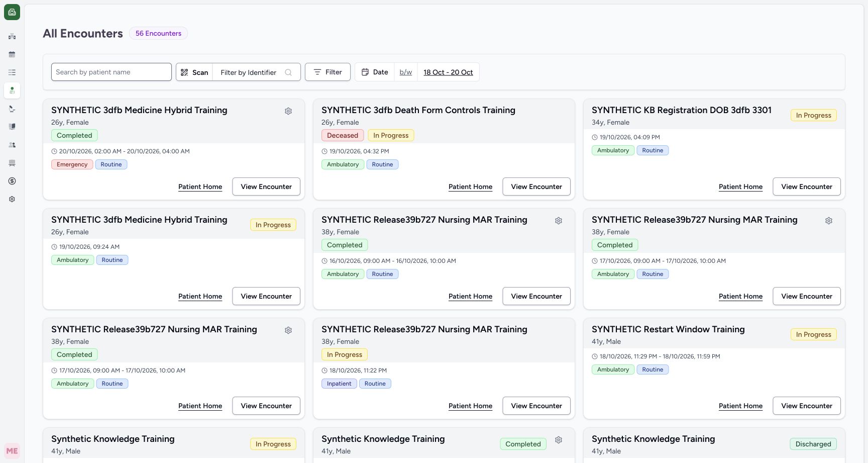Change the b/w date operator
Image resolution: width=868 pixels, height=463 pixels.
click(406, 72)
